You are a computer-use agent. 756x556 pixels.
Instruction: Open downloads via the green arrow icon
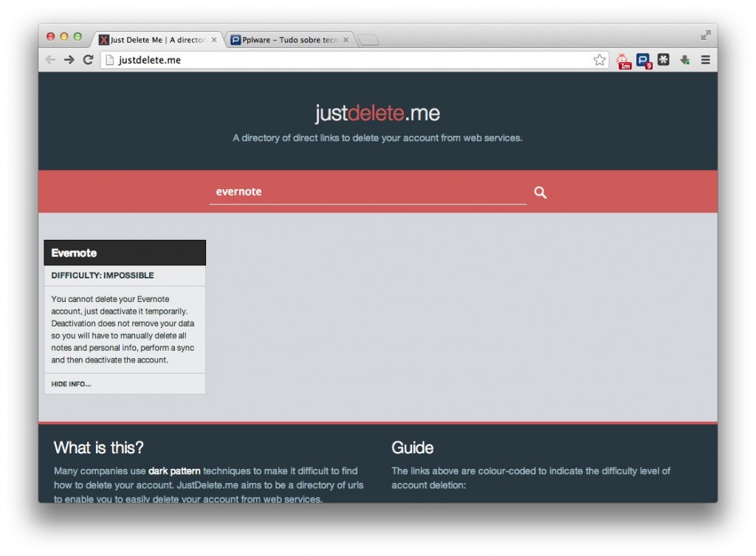pos(684,60)
